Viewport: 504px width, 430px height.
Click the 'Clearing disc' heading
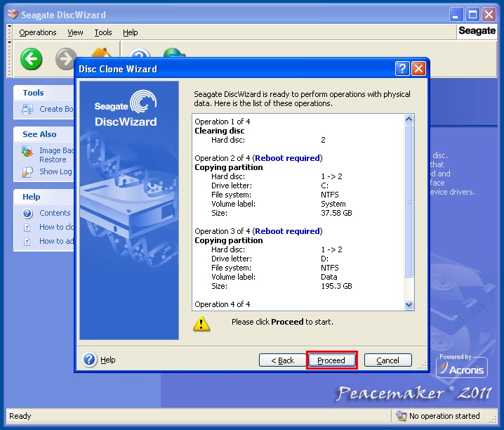point(220,131)
